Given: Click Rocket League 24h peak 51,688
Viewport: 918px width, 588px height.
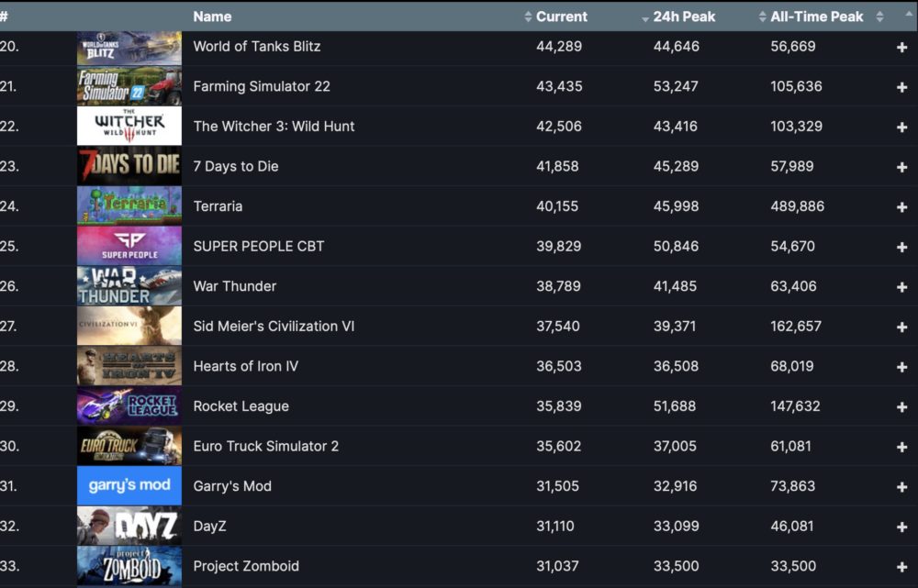Looking at the screenshot, I should [675, 406].
